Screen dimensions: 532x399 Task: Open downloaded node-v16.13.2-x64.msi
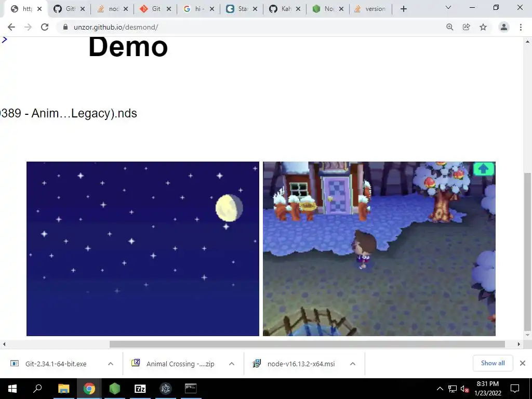[x=294, y=364]
